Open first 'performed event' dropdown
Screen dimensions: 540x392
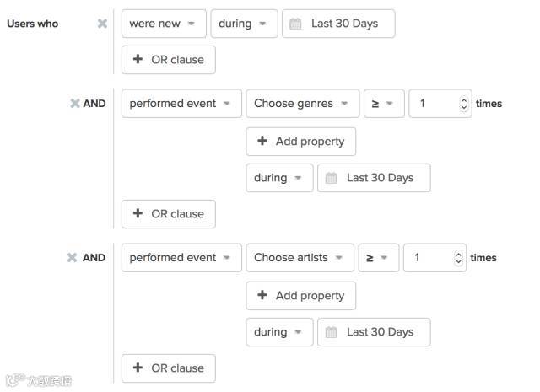181,104
